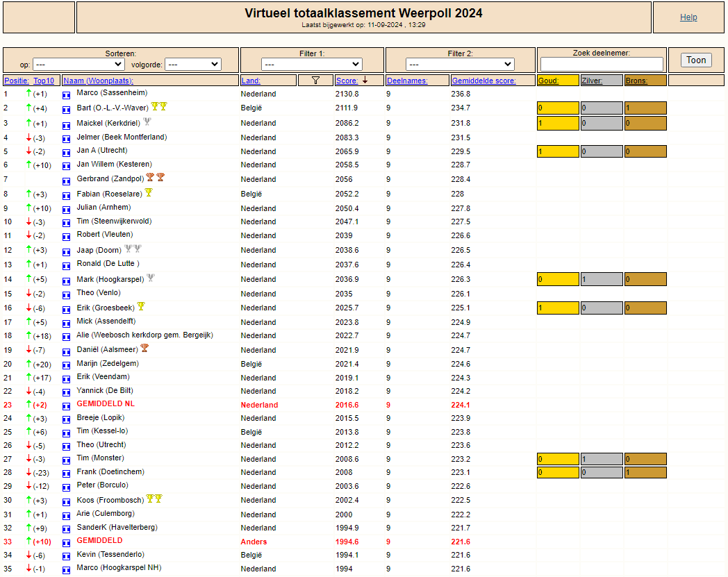728x577 pixels.
Task: Focus the Zoek deelnemer search field
Action: [x=602, y=64]
